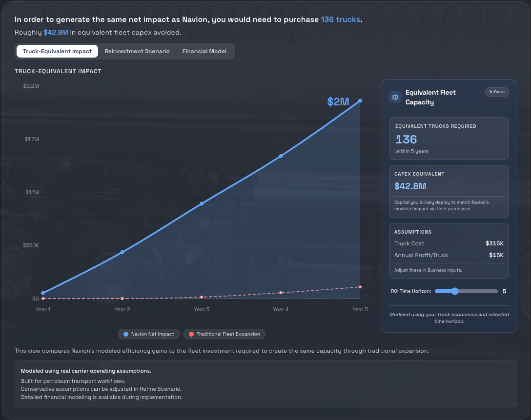Click the $0 y-axis label

(x=36, y=299)
